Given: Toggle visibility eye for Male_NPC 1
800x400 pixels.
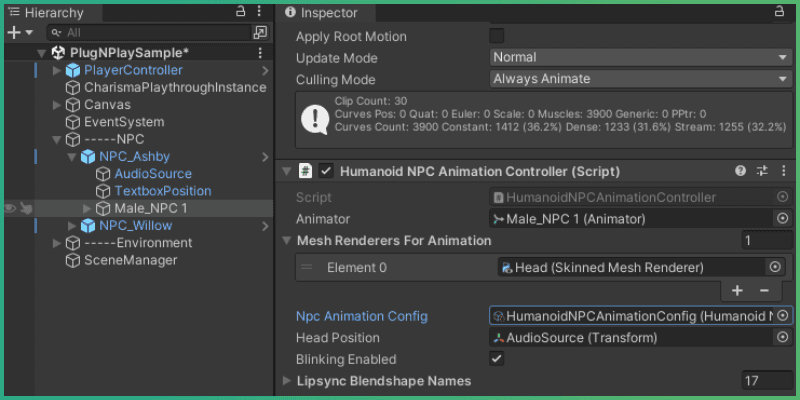Looking at the screenshot, I should pyautogui.click(x=9, y=208).
